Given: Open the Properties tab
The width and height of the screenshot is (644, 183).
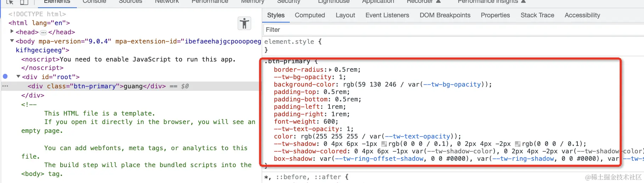Looking at the screenshot, I should (x=495, y=15).
